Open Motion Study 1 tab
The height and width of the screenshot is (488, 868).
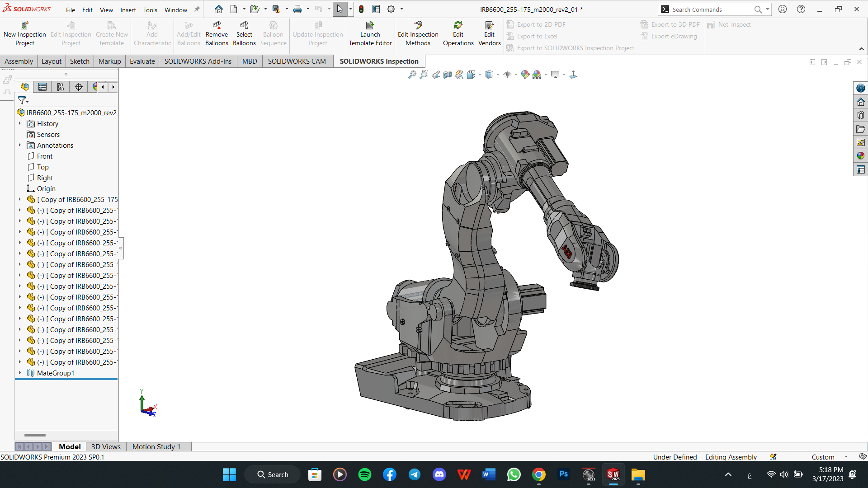point(156,446)
